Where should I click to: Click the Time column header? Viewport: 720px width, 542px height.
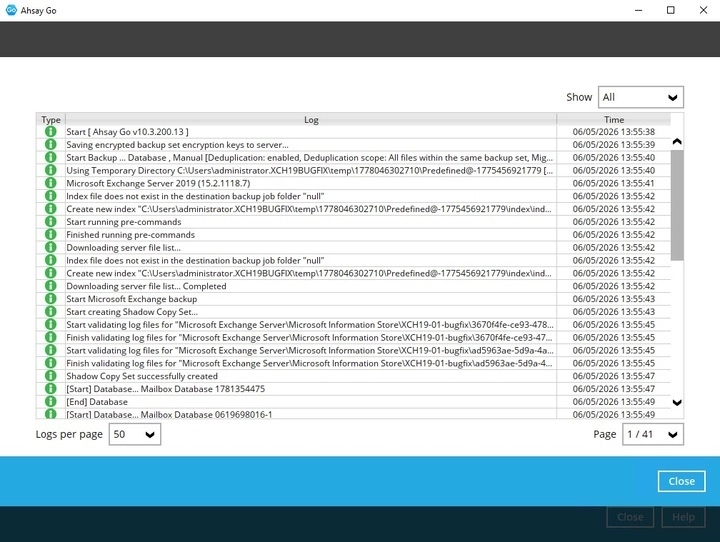click(614, 119)
